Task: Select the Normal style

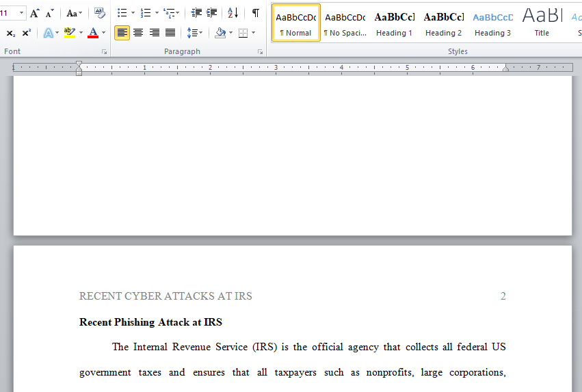Action: point(296,23)
